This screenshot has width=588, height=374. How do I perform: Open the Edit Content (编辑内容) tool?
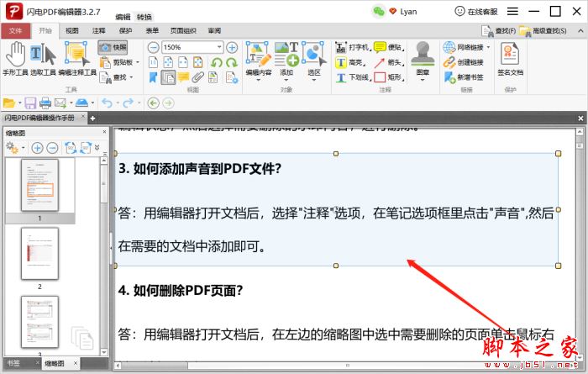click(258, 60)
